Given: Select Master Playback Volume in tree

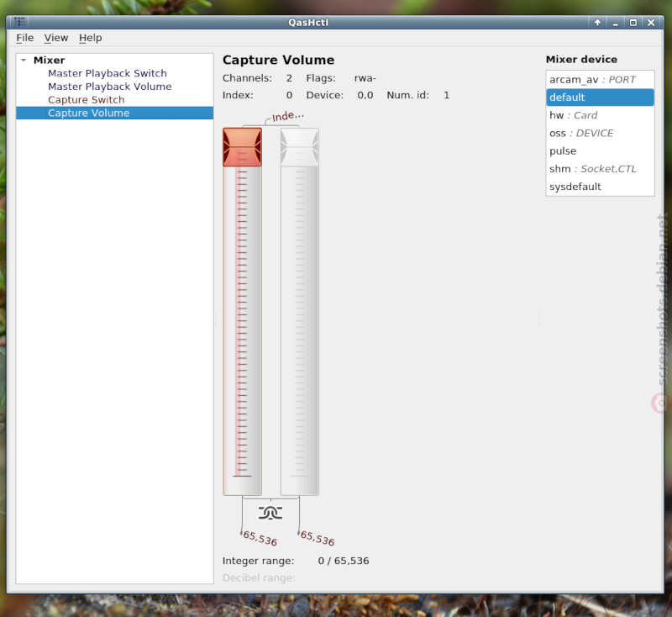Looking at the screenshot, I should tap(110, 87).
